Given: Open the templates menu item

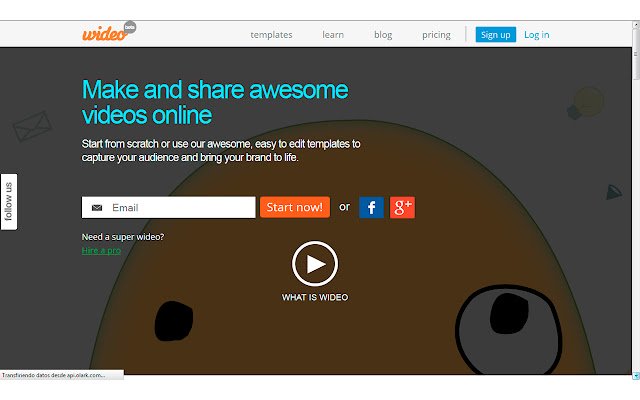Looking at the screenshot, I should point(271,35).
